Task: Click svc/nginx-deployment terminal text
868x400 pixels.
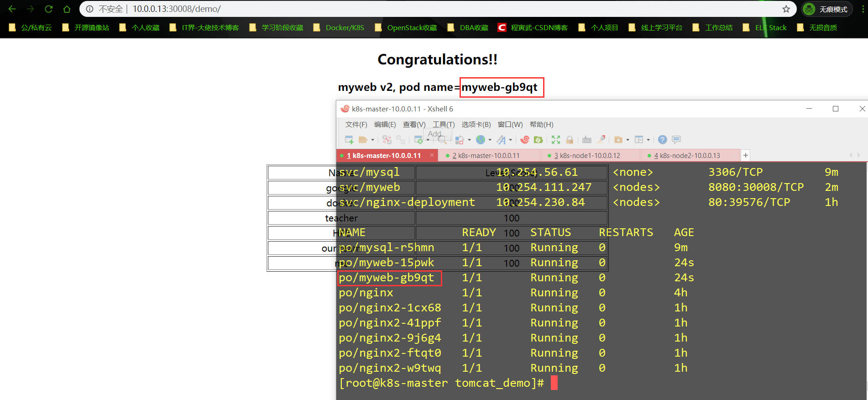Action: 407,202
